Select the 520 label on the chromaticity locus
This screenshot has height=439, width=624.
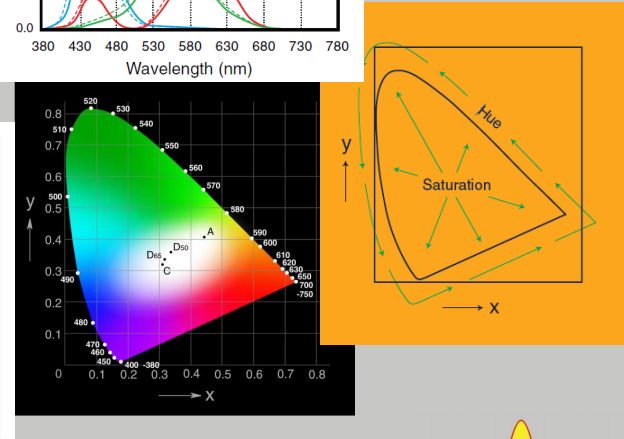pyautogui.click(x=91, y=101)
